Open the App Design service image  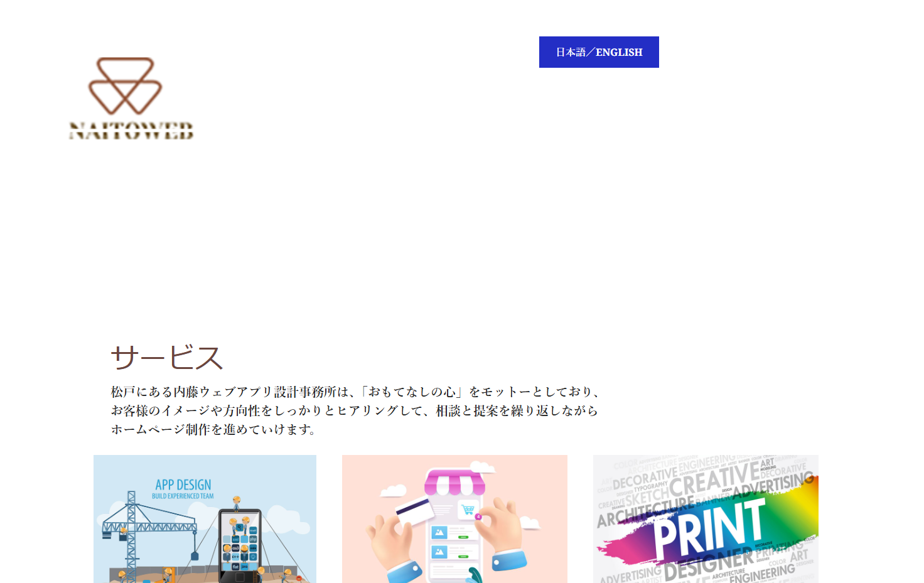tap(205, 519)
